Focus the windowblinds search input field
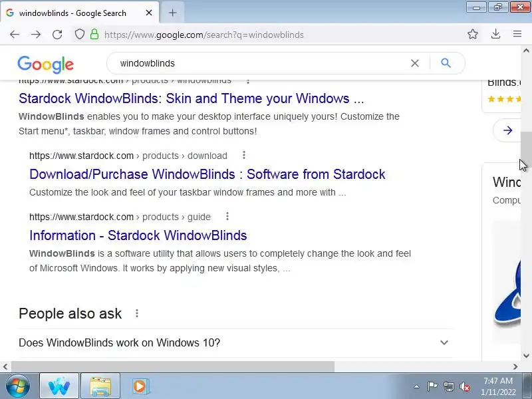 point(261,63)
